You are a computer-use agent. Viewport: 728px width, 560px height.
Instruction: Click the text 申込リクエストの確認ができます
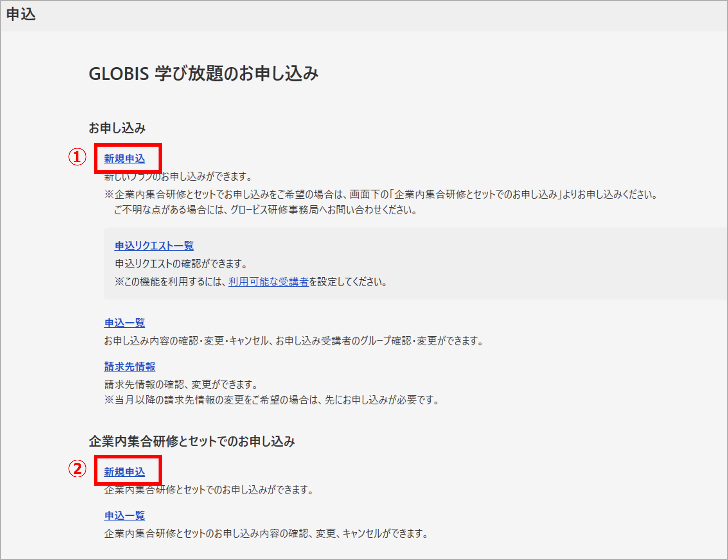point(181,264)
